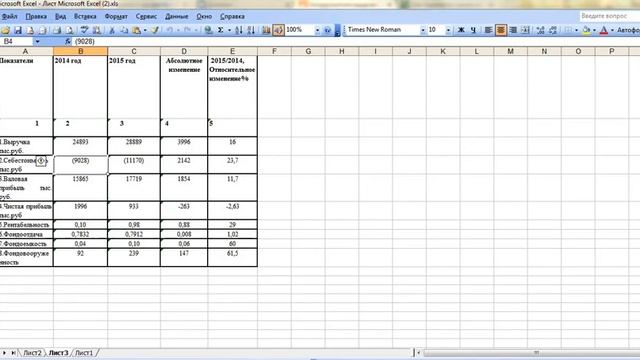Click the Введите вопрос help search box
Image resolution: width=640 pixels, height=360 pixels.
tap(609, 16)
